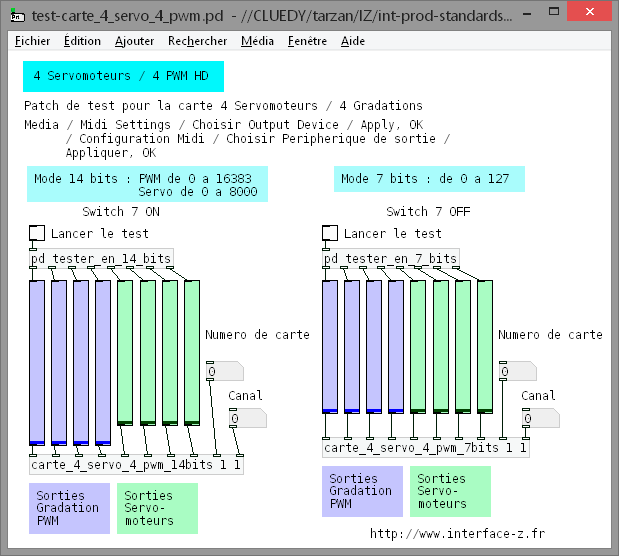Click the Canal number box on 14-bit side
This screenshot has height=556, width=619.
[247, 418]
